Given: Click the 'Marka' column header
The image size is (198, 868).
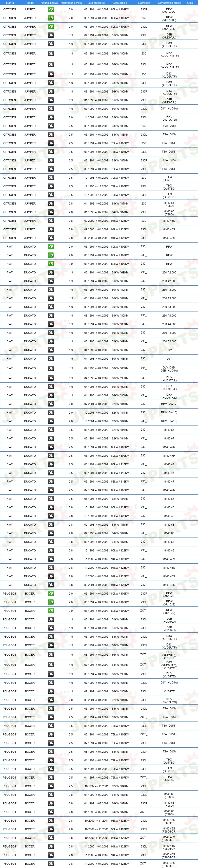Looking at the screenshot, I should click(10, 3).
